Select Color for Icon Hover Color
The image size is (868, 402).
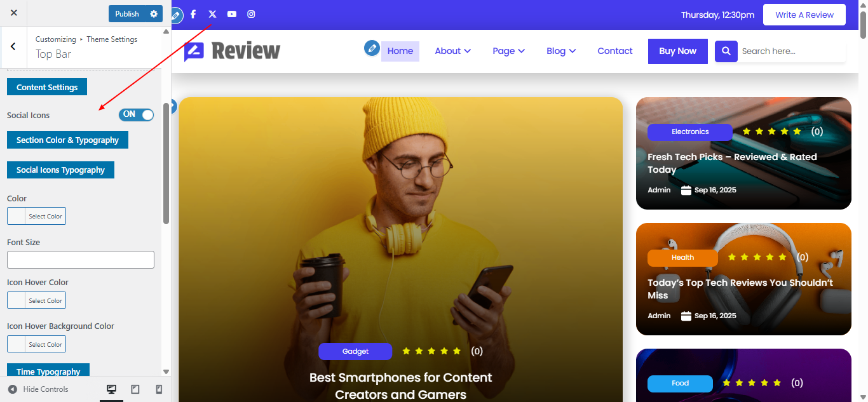click(36, 300)
